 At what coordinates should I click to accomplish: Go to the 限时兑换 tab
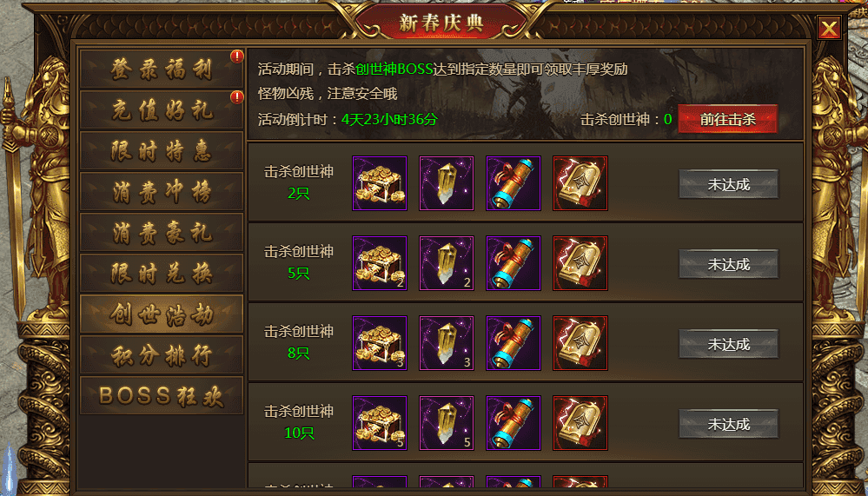point(162,273)
